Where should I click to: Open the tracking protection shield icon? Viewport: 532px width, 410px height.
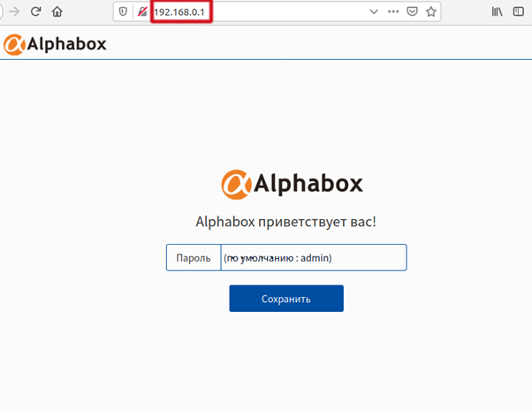tap(123, 12)
